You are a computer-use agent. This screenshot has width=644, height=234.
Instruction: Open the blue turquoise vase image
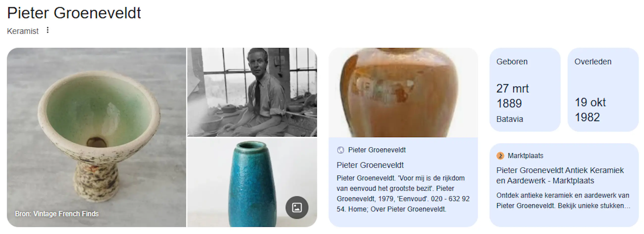click(x=252, y=182)
